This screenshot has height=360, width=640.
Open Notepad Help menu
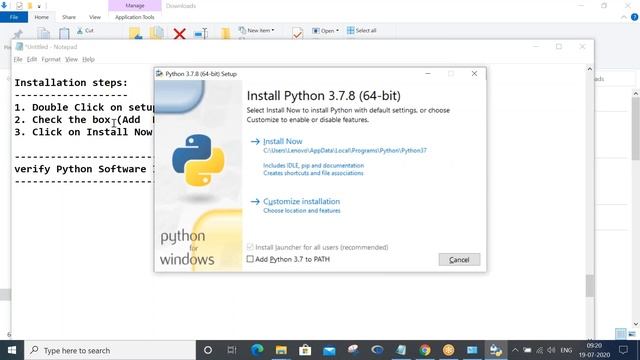(x=88, y=59)
